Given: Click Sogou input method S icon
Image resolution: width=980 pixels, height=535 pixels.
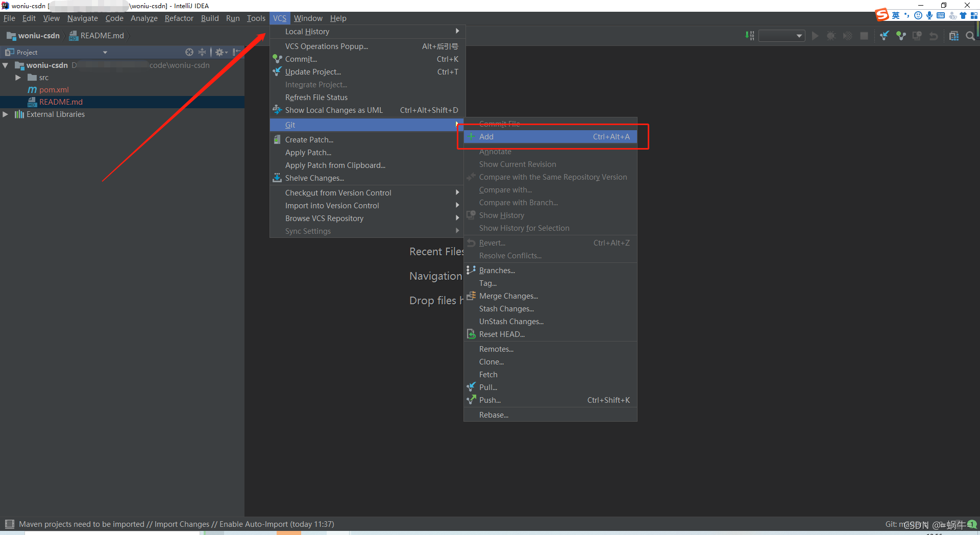Looking at the screenshot, I should coord(882,15).
